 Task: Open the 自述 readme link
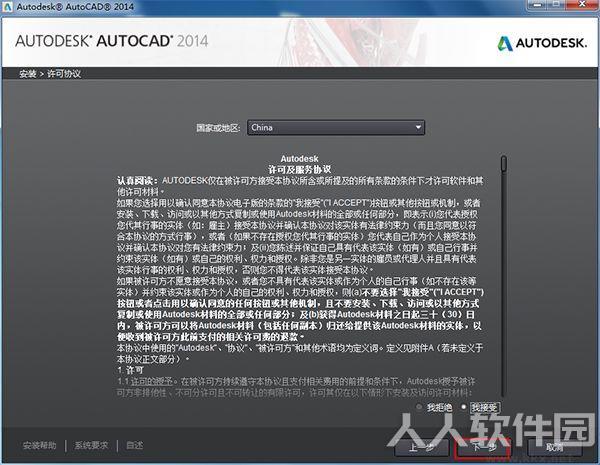(x=135, y=445)
